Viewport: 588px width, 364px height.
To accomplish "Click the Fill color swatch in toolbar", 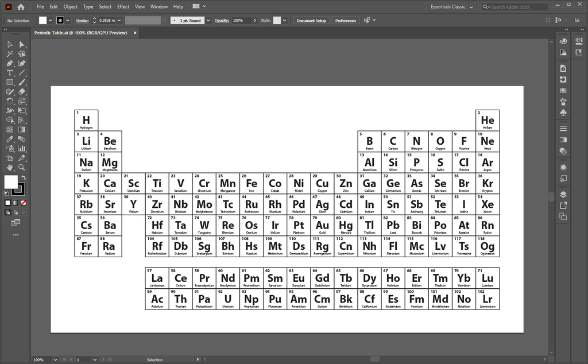I will coord(11,182).
